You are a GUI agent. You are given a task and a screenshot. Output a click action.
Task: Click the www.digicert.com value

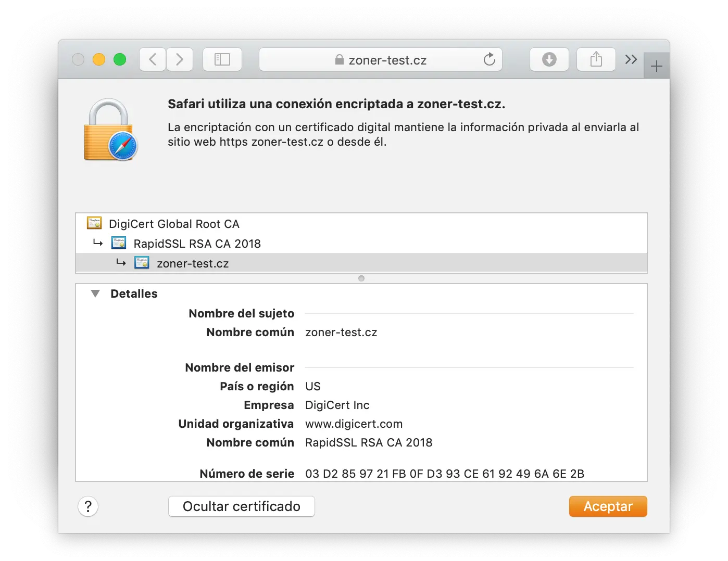point(354,424)
